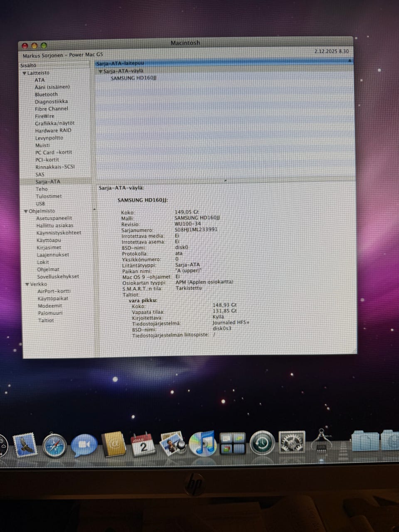The width and height of the screenshot is (399, 532).
Task: Select Kirjasimet in the sidebar
Action: click(x=49, y=248)
